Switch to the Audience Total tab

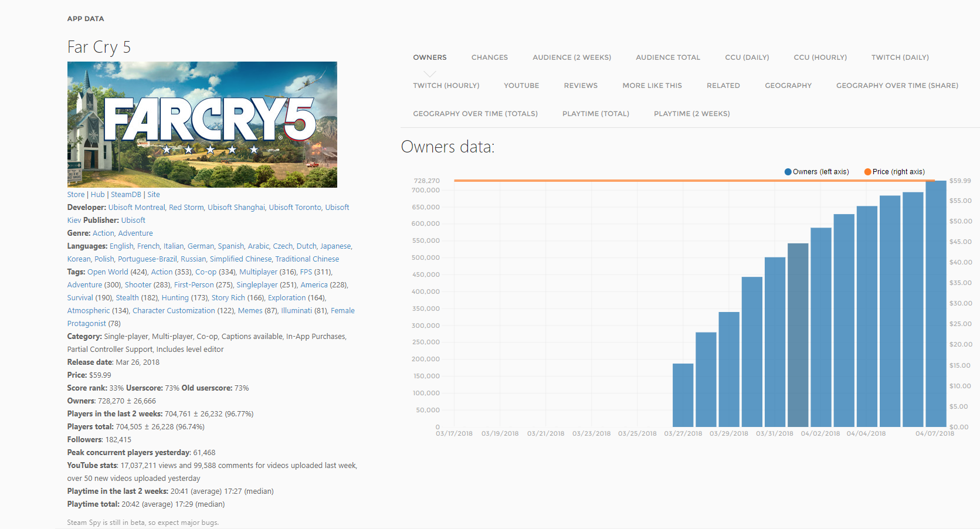pyautogui.click(x=668, y=57)
